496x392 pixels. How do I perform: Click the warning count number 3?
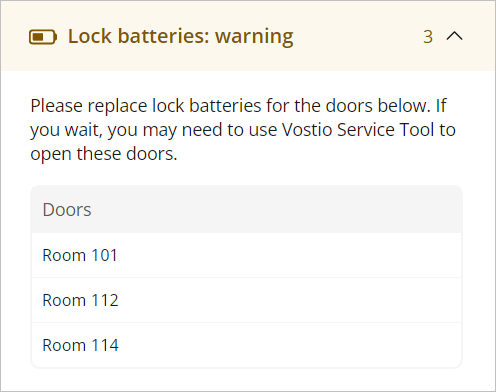tap(428, 37)
